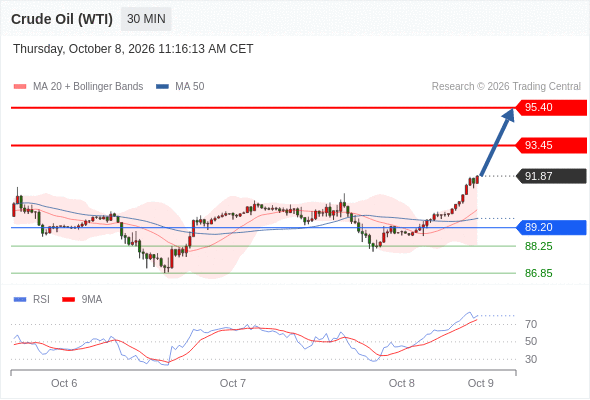
Task: Click the Oct 8 date axis label
Action: point(401,383)
